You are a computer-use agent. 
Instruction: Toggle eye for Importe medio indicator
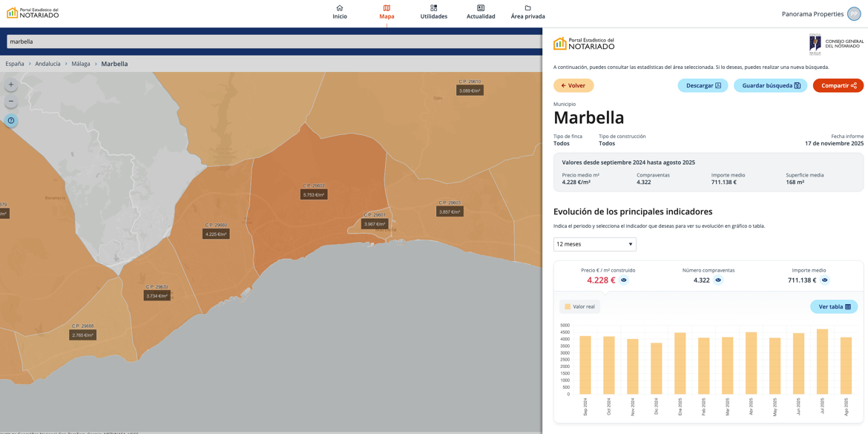click(x=824, y=280)
